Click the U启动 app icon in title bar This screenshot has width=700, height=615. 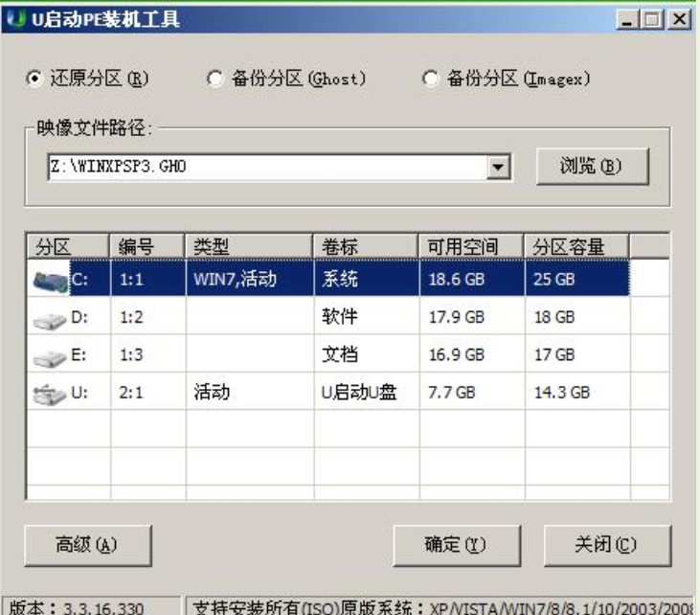click(16, 19)
